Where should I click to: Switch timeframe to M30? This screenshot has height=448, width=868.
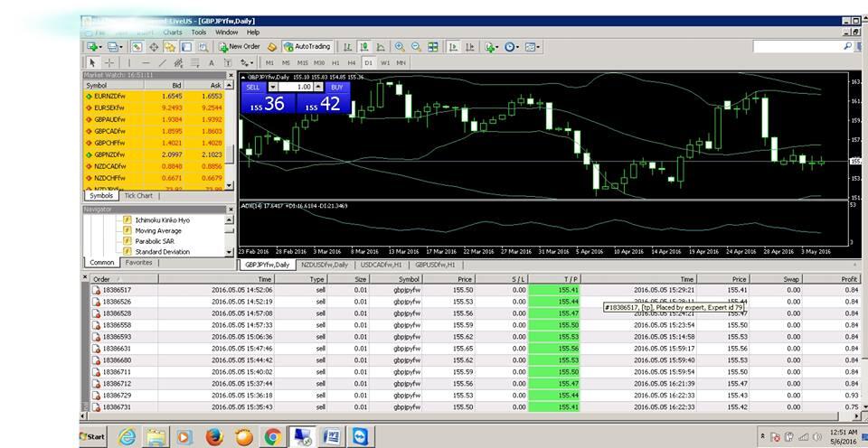point(319,62)
